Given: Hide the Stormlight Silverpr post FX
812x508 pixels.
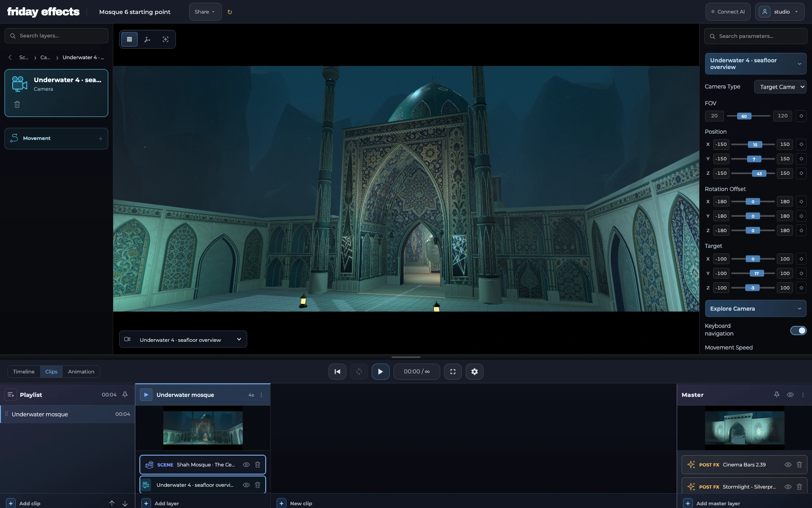Looking at the screenshot, I should [788, 487].
